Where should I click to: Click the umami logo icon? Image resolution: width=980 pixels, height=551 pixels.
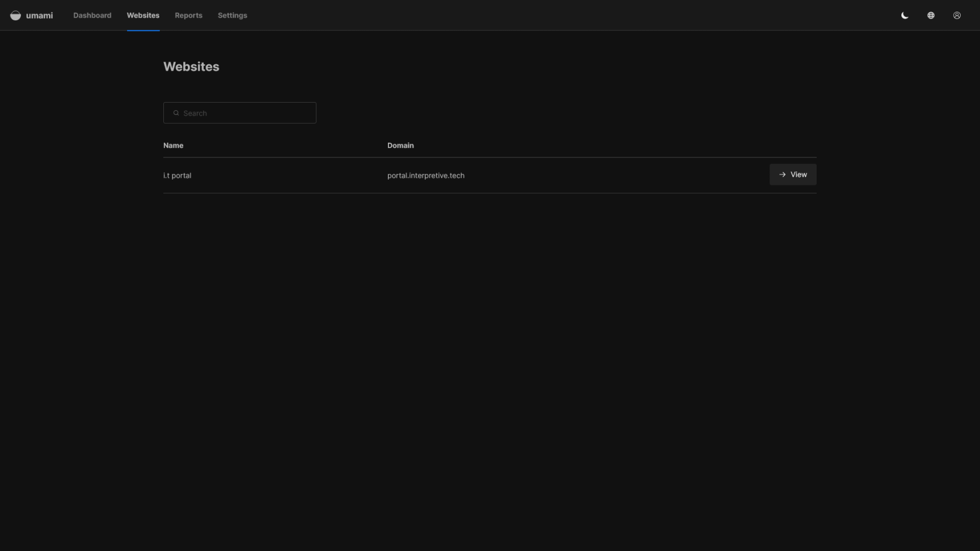pos(16,16)
